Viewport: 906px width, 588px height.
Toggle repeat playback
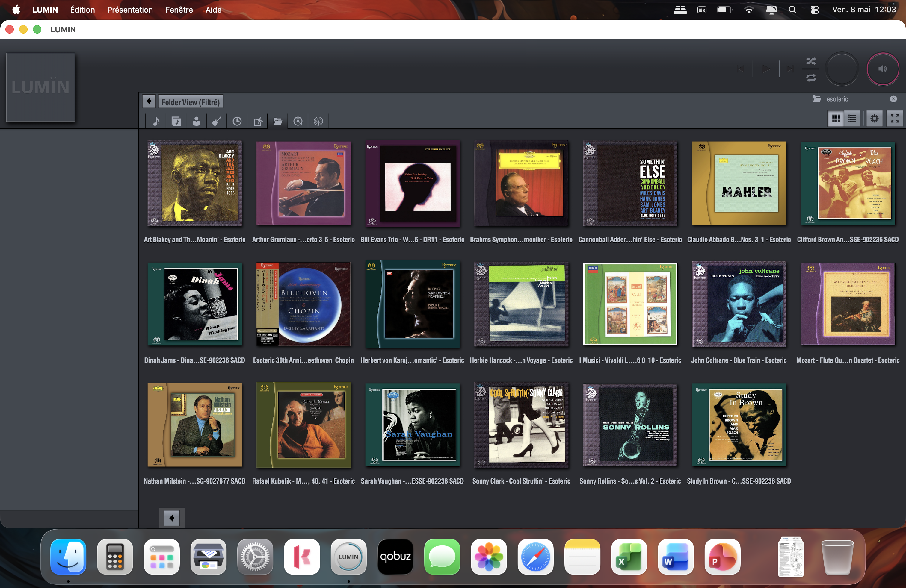point(811,78)
